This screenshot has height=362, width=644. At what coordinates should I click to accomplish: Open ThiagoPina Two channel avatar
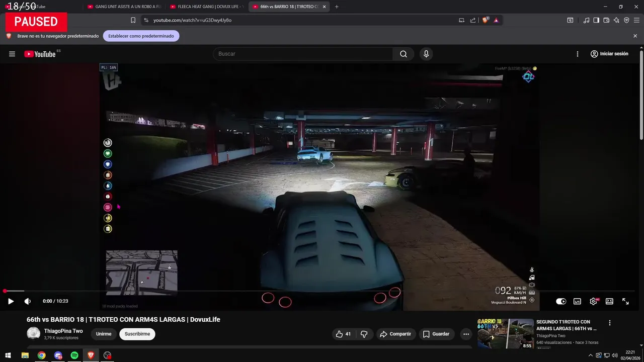34,333
